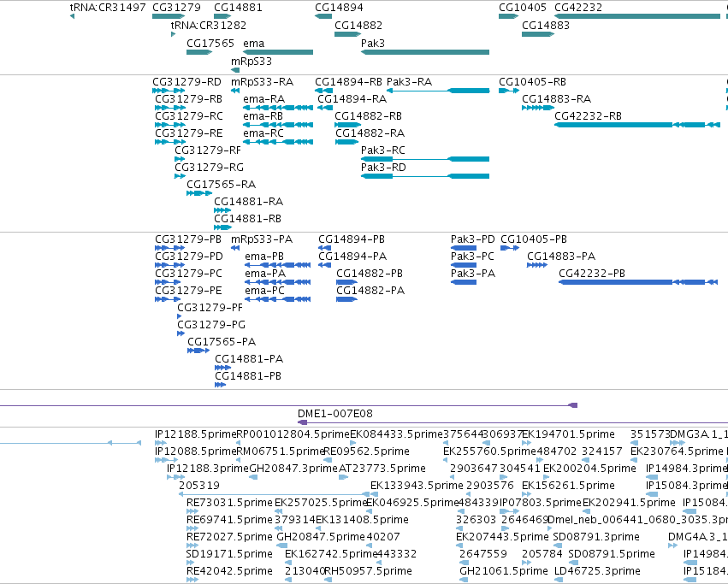728x584 pixels.
Task: Select the CG10405 gene label
Action: 523,8
